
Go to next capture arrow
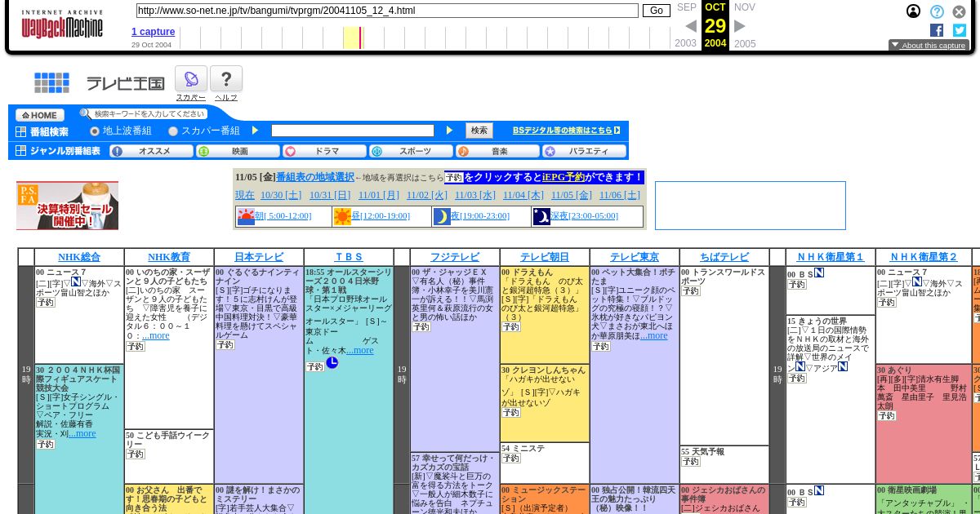coord(740,26)
